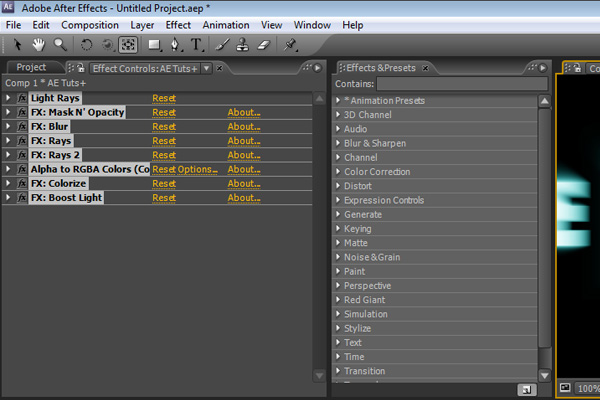The width and height of the screenshot is (600, 400).
Task: Toggle the fx switch for FX: Boost Light
Action: pos(22,198)
